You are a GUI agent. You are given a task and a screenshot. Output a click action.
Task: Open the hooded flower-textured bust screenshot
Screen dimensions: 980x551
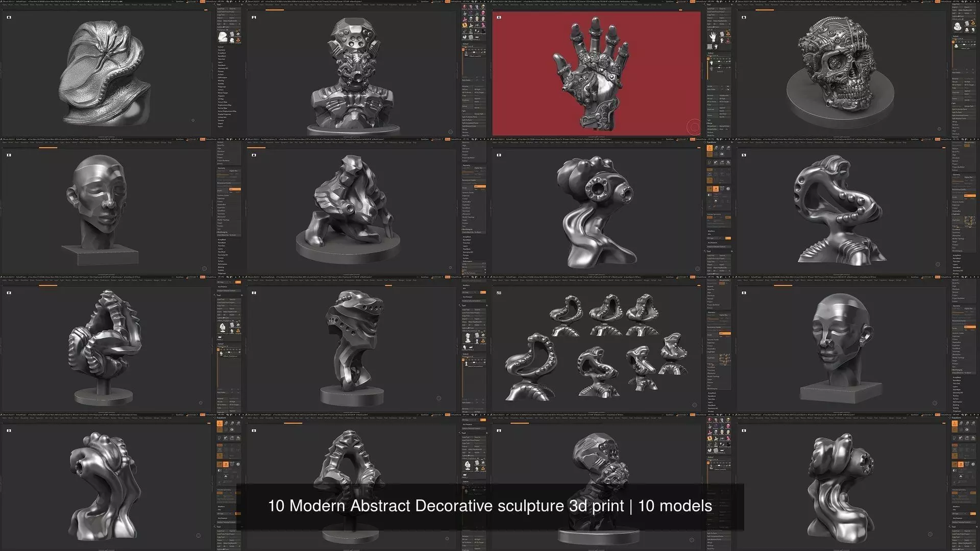[105, 74]
